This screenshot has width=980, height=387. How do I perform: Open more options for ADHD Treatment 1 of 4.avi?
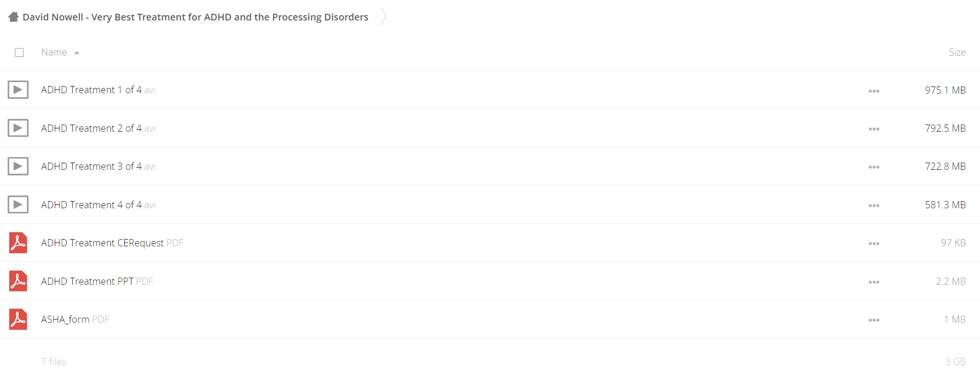pyautogui.click(x=874, y=91)
